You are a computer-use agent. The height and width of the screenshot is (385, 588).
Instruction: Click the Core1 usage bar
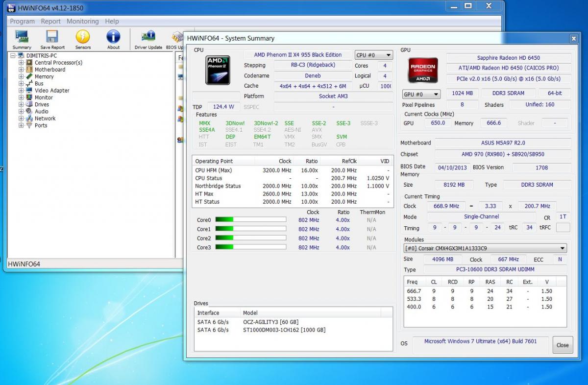(250, 229)
